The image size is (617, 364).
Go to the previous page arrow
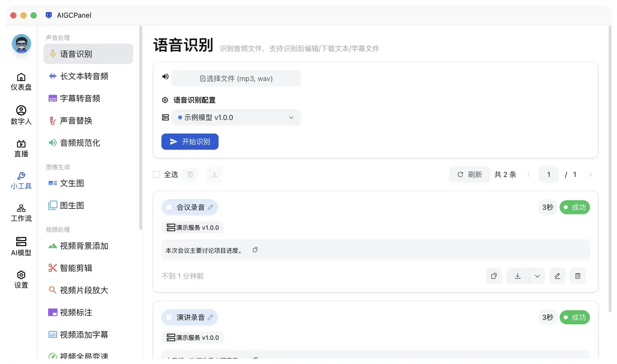529,174
